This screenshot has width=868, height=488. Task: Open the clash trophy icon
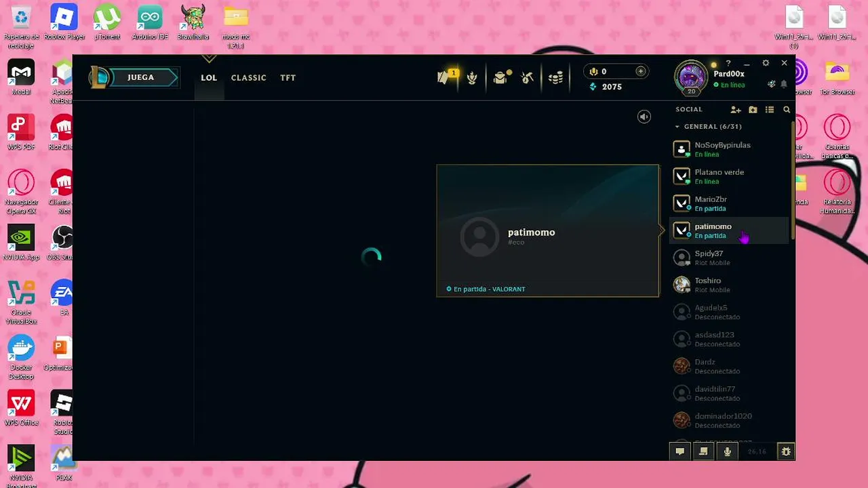click(x=472, y=78)
